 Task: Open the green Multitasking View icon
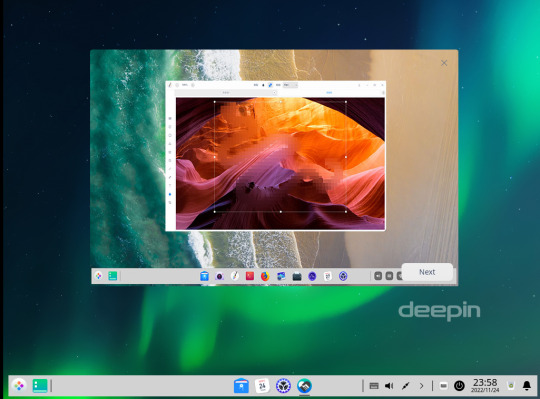[40, 386]
